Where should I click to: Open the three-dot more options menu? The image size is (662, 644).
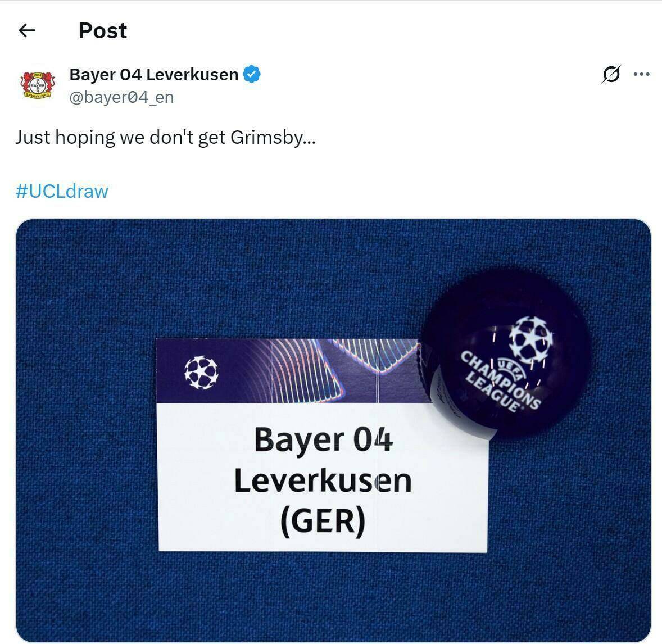point(641,74)
